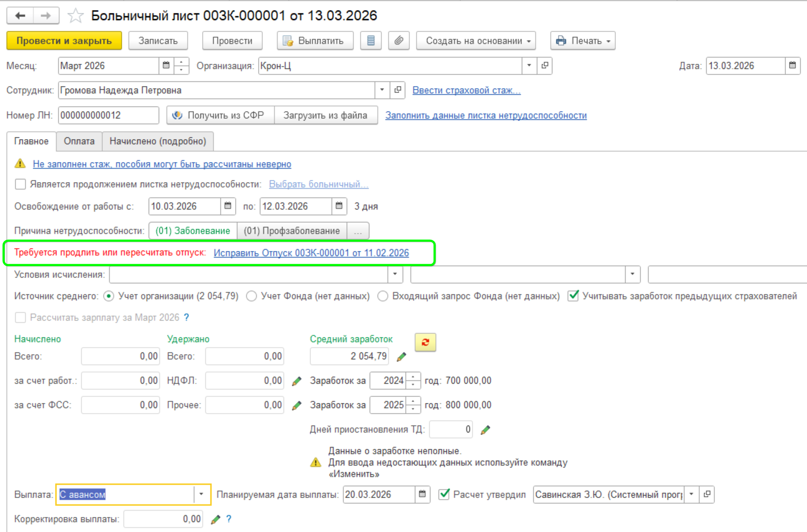Click Исправить Отпуск 003К-000001 link

tap(311, 253)
